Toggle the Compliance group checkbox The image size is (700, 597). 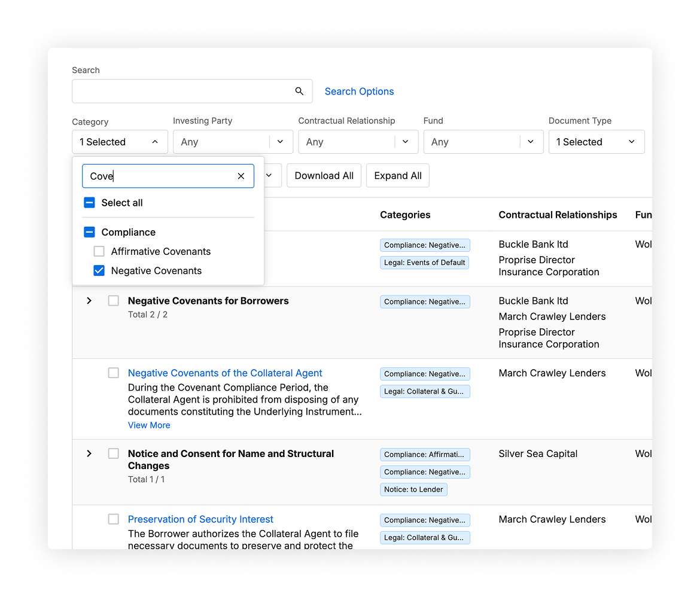pos(89,232)
